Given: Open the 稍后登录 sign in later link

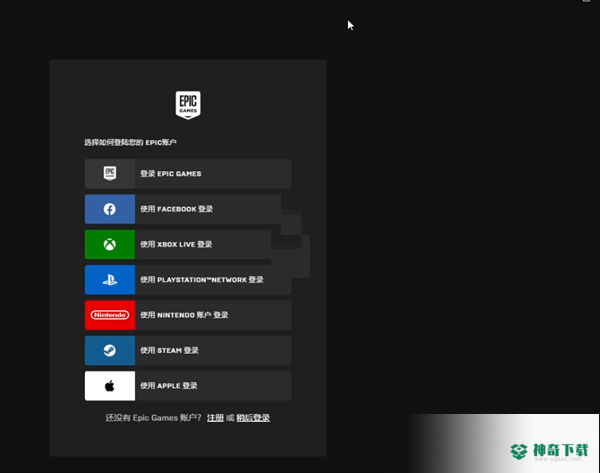Looking at the screenshot, I should click(253, 418).
